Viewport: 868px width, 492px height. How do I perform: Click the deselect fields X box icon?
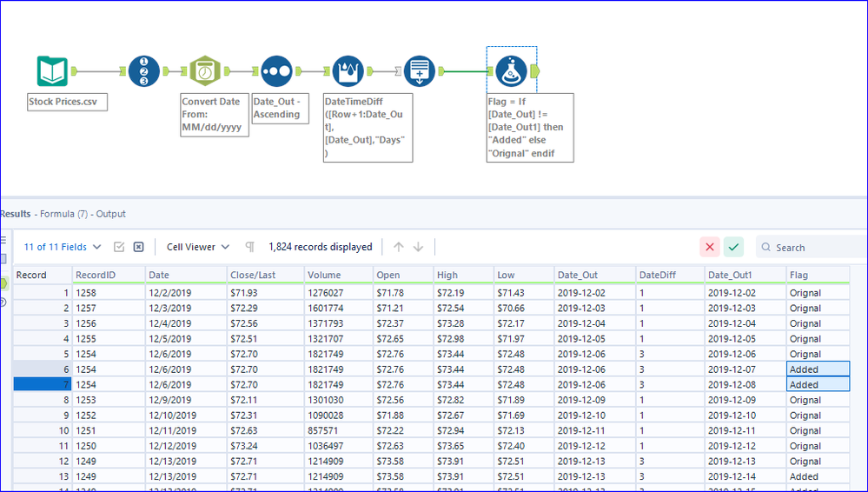tap(138, 247)
